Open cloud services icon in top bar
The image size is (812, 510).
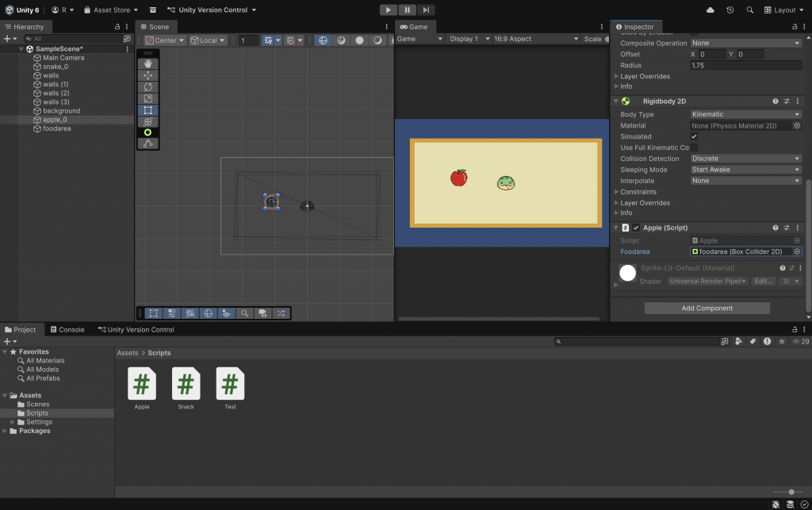(x=710, y=10)
